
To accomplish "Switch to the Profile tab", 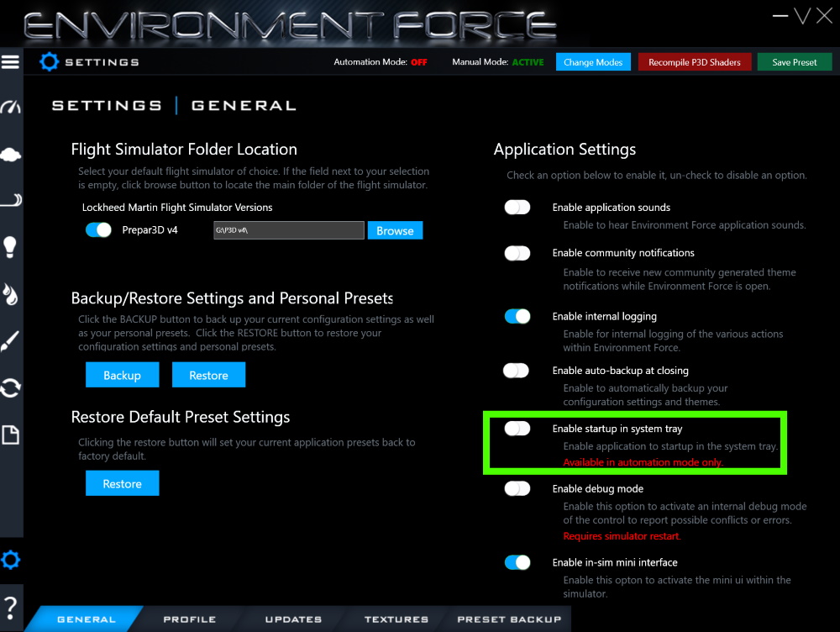I will [190, 619].
